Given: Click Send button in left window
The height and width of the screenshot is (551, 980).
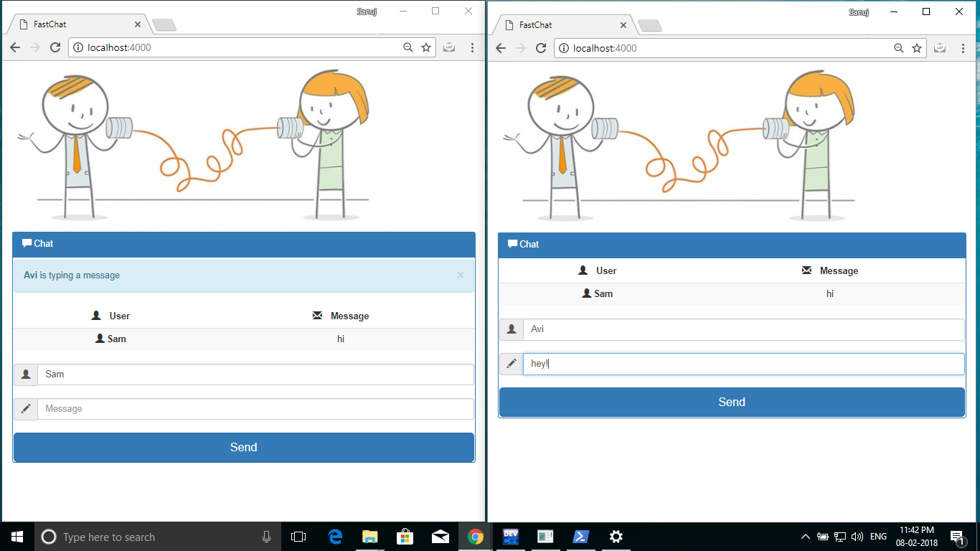Looking at the screenshot, I should [x=244, y=447].
